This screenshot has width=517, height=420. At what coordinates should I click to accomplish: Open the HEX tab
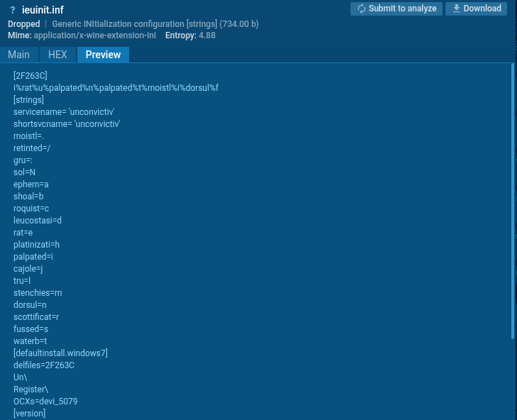(x=57, y=55)
